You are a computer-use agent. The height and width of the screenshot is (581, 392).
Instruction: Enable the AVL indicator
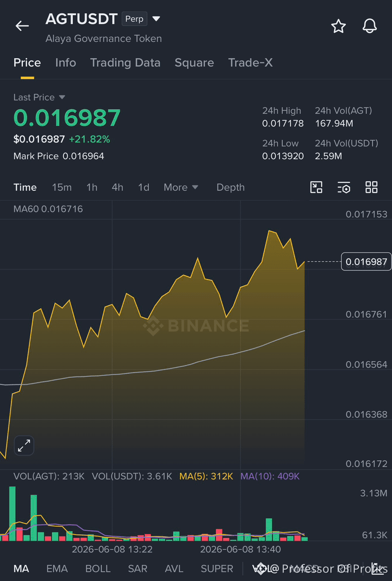[x=174, y=568]
